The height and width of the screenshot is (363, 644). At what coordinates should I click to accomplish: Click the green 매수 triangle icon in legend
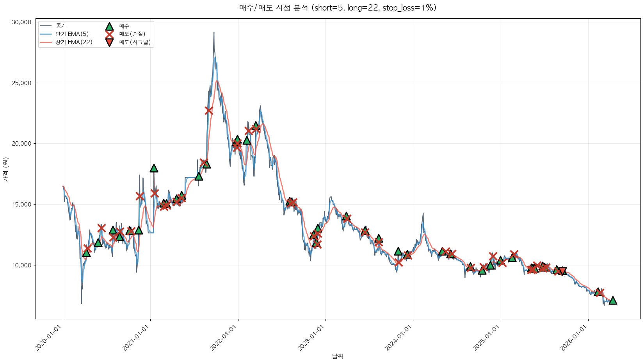click(109, 26)
